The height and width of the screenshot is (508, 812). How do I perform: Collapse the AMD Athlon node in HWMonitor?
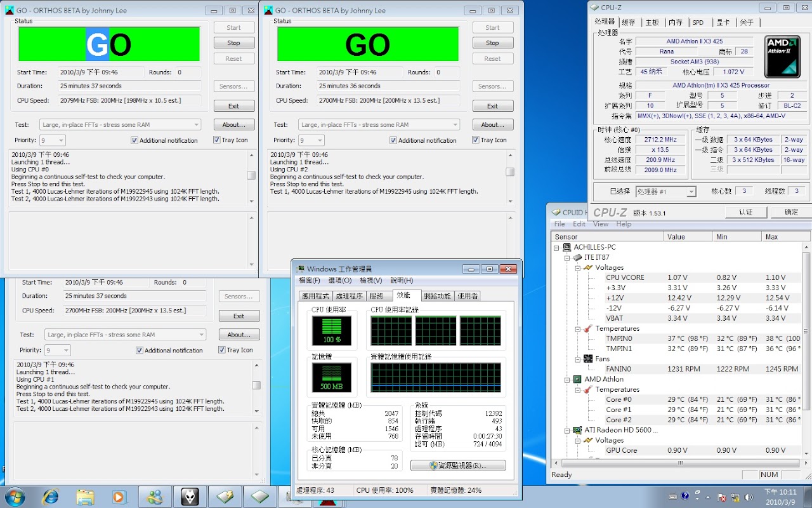click(x=567, y=379)
